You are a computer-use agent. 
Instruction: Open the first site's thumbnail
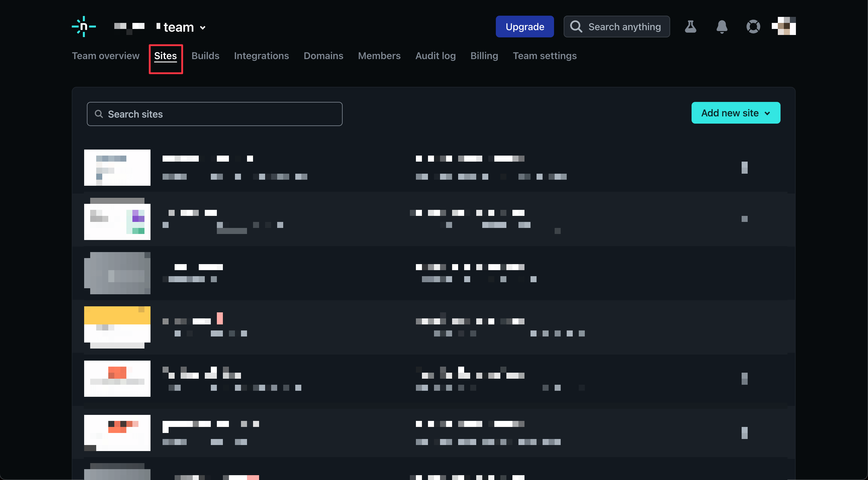117,167
